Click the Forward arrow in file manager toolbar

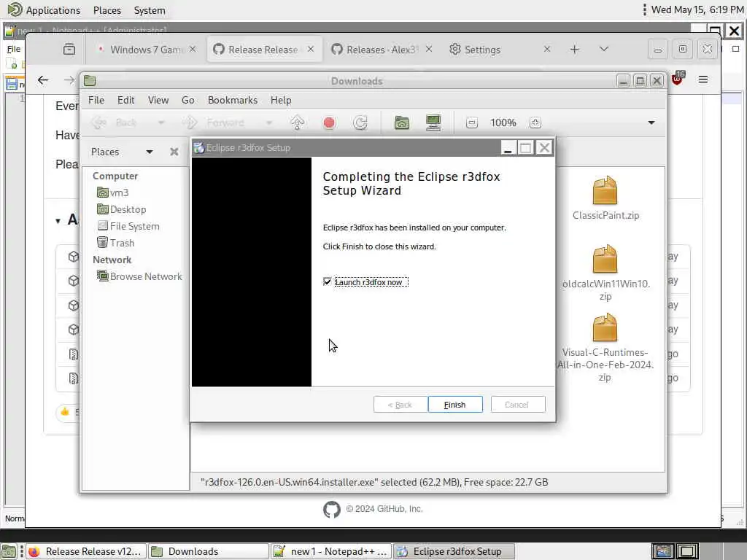point(190,122)
